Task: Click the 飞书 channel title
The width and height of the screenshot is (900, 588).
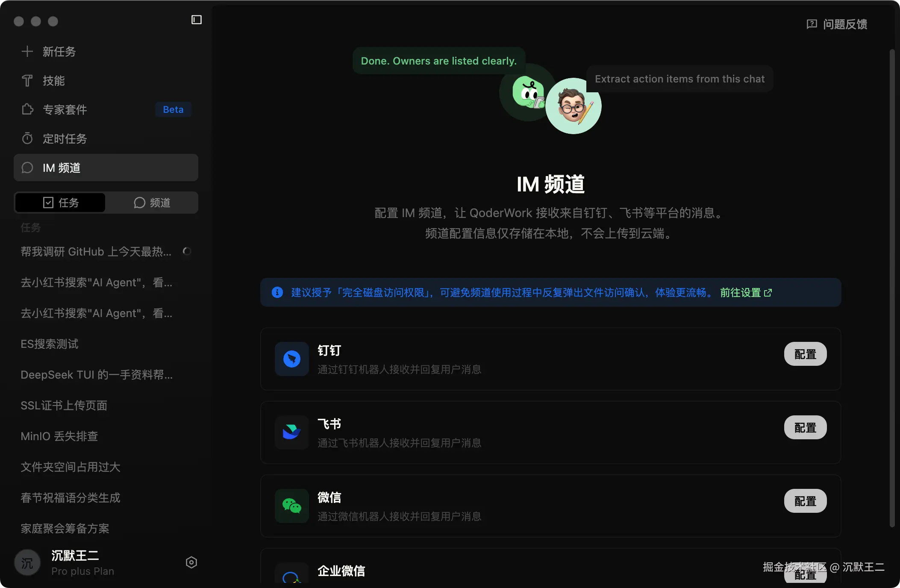Action: pyautogui.click(x=329, y=424)
